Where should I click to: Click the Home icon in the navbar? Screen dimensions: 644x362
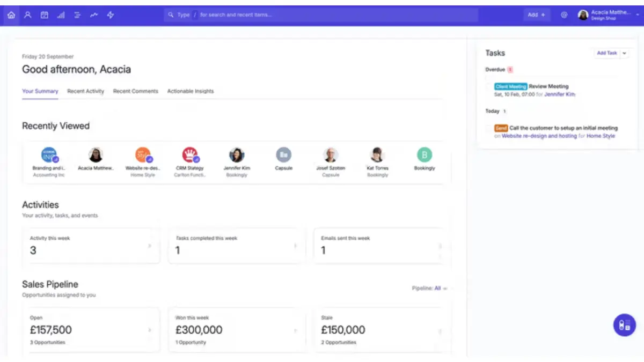(11, 14)
